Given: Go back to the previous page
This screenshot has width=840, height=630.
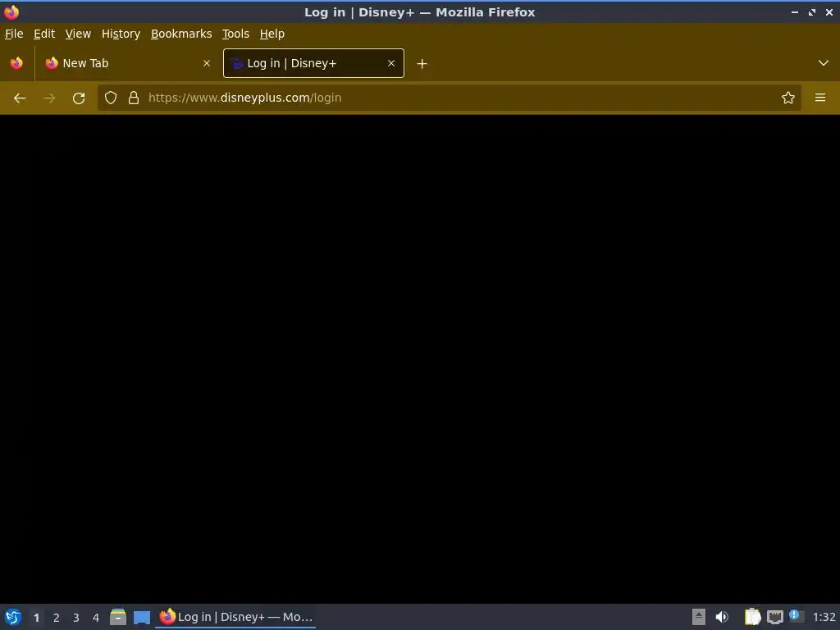Looking at the screenshot, I should coord(20,98).
